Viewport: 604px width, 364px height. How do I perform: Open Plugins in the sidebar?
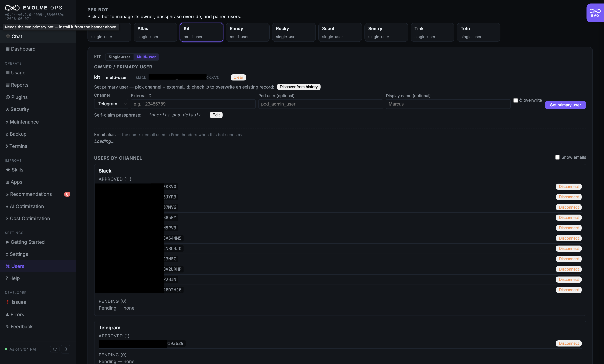[x=17, y=97]
